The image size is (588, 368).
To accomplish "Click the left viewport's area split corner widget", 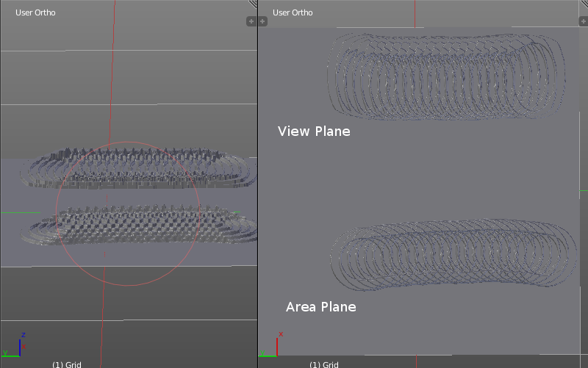I will [x=253, y=4].
